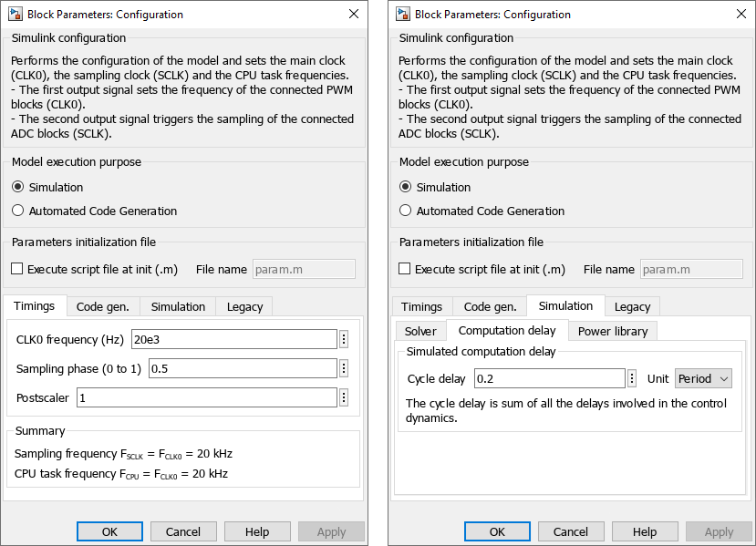Image resolution: width=756 pixels, height=546 pixels.
Task: Select Automated Code Generation in left dialog
Action: pyautogui.click(x=18, y=211)
